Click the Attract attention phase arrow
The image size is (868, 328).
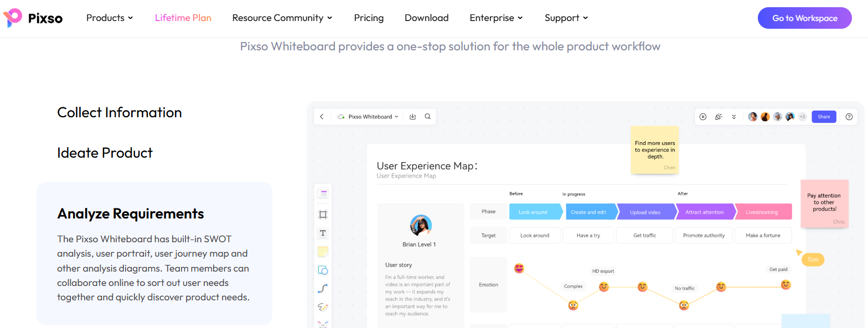(705, 212)
